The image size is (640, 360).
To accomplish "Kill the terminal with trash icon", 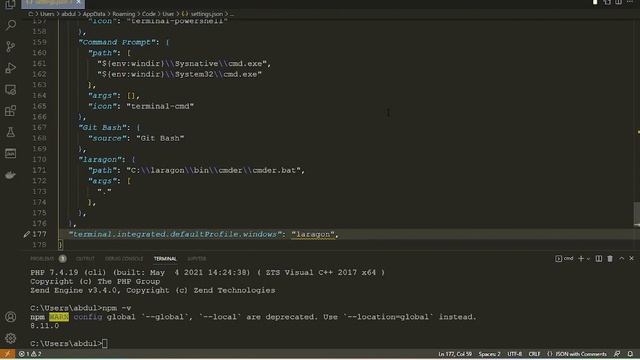I will point(610,258).
